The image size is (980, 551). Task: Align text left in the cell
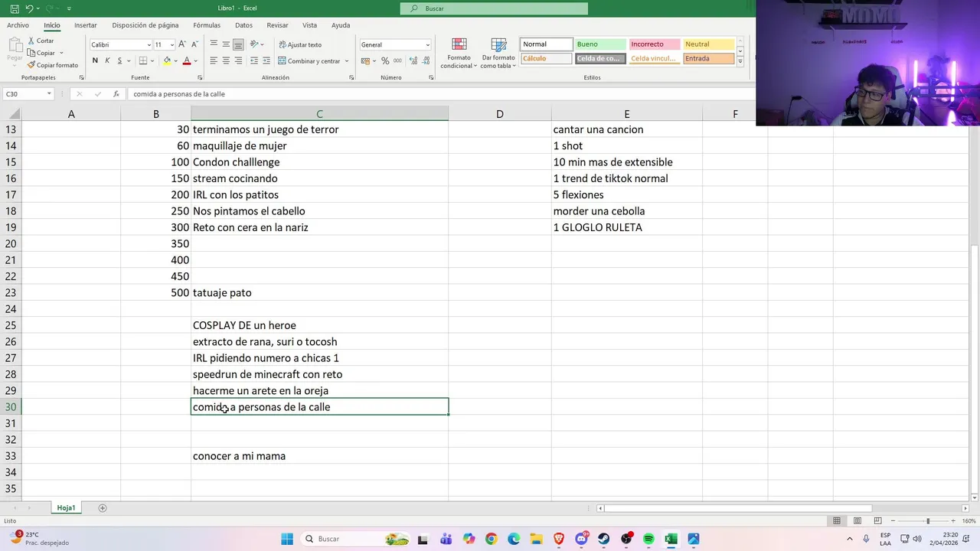[x=214, y=60]
